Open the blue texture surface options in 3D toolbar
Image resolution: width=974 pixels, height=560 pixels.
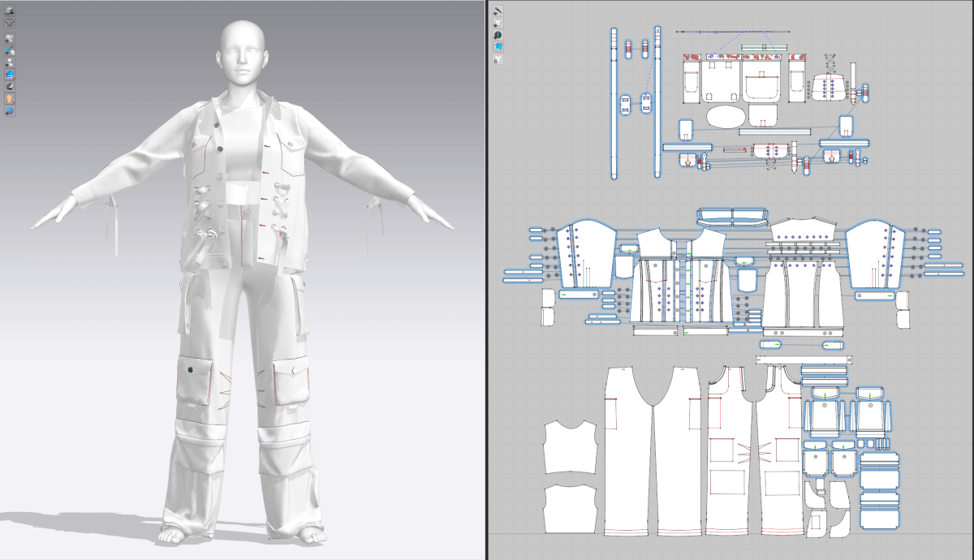(10, 74)
